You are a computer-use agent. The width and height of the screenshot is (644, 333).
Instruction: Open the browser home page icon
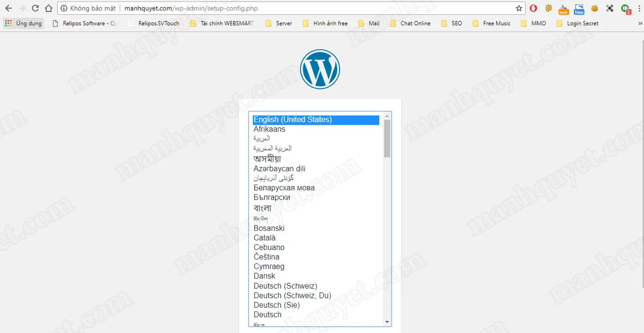(48, 8)
